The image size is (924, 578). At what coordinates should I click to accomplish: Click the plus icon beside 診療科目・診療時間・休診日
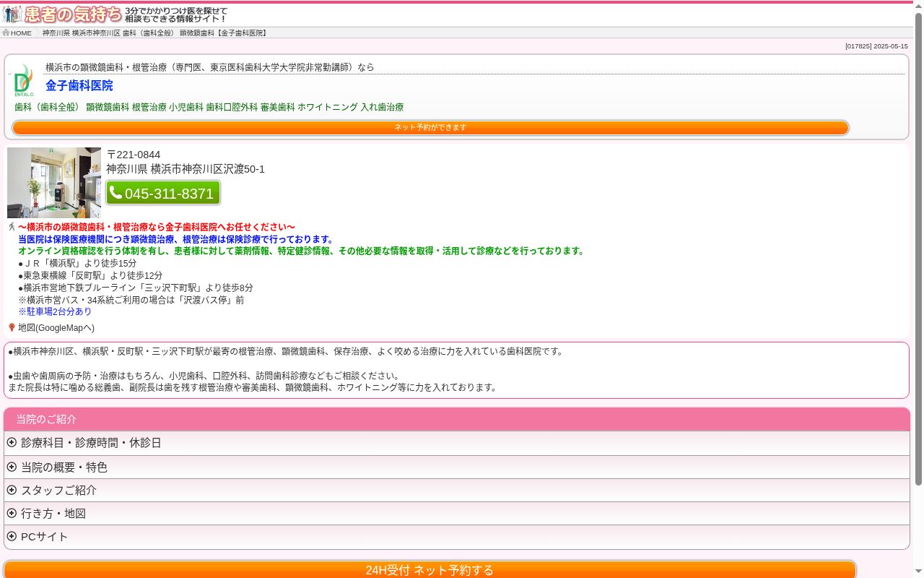pos(12,442)
